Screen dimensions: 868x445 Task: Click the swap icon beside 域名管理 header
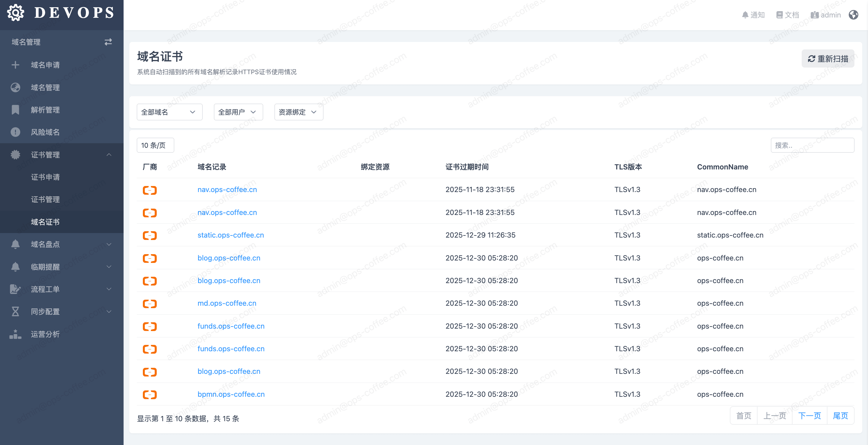tap(108, 42)
